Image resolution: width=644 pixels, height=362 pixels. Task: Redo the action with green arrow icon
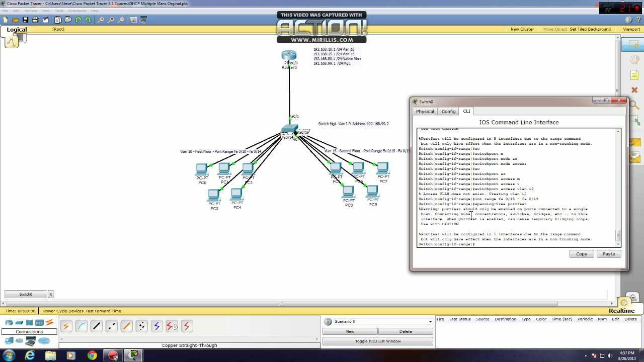coord(88,20)
